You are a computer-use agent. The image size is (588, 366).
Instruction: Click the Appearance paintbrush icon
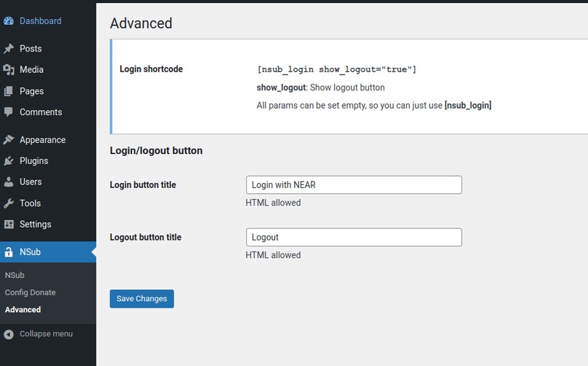point(9,140)
